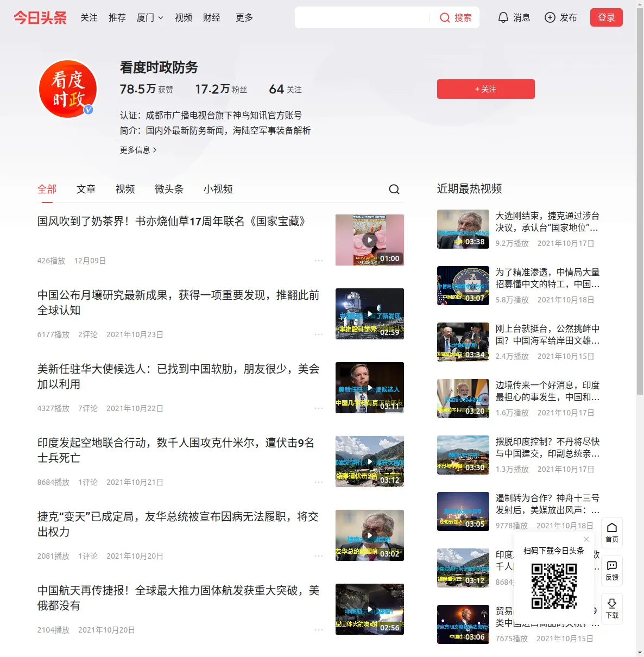The width and height of the screenshot is (644, 657).
Task: Click the search magnifier icon in header
Action: pos(445,18)
